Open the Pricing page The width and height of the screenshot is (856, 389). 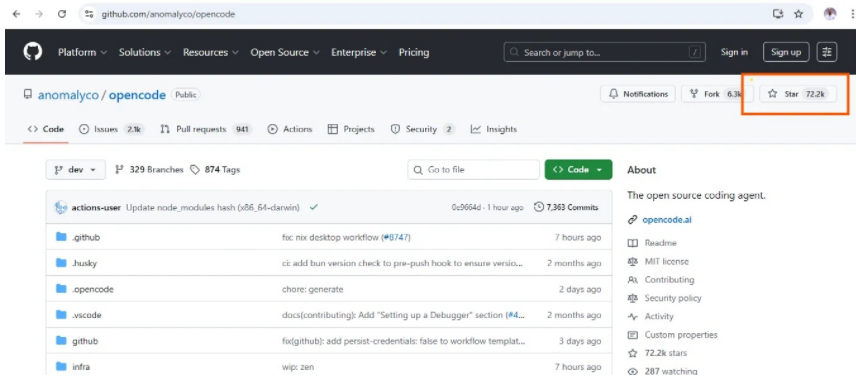click(x=414, y=52)
